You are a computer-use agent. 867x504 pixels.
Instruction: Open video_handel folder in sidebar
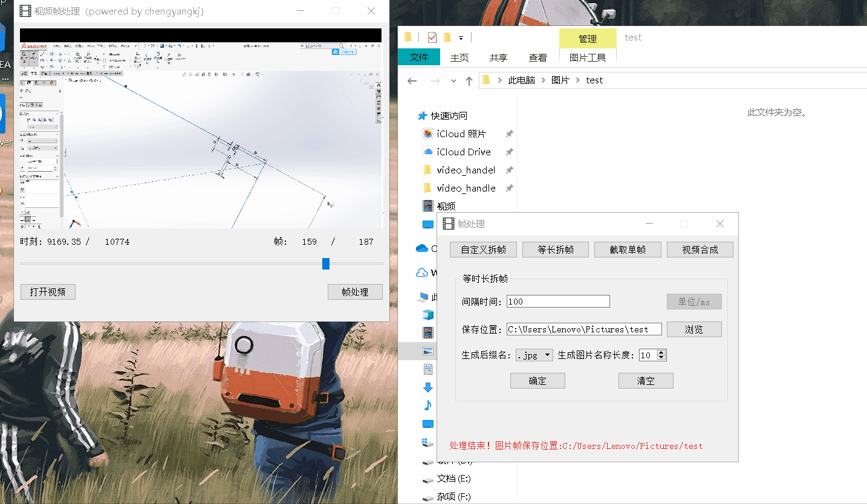(466, 170)
